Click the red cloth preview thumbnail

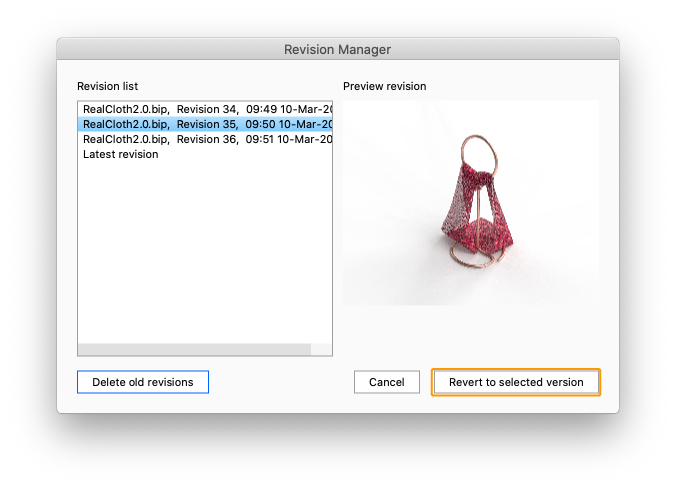(470, 202)
